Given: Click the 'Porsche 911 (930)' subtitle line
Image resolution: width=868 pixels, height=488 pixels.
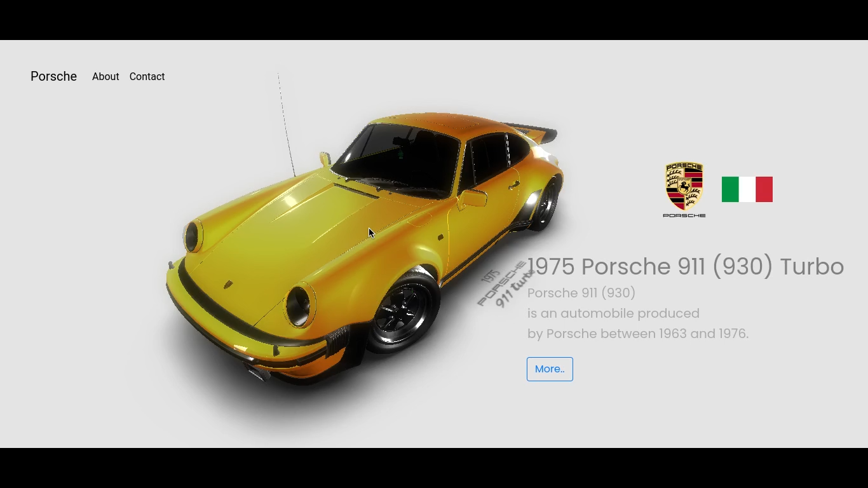Looking at the screenshot, I should pos(581,293).
